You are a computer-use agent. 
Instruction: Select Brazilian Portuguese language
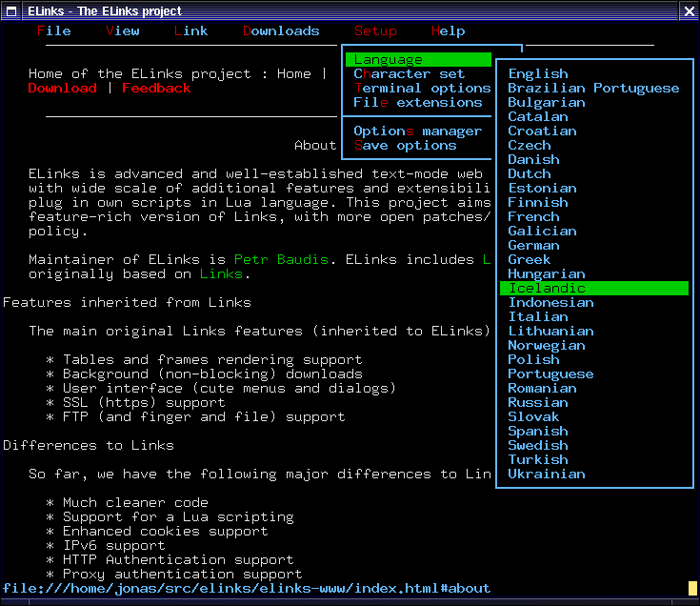pyautogui.click(x=594, y=88)
